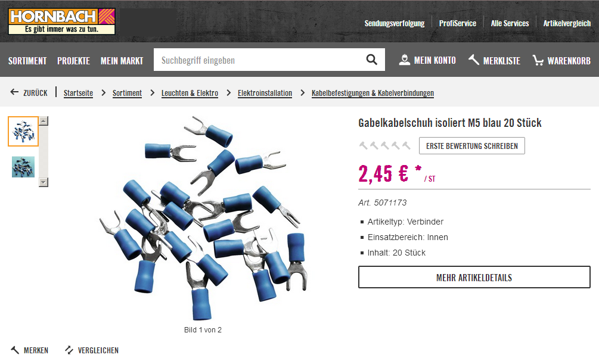Click the Hornbach logo
The image size is (599, 364).
(61, 21)
